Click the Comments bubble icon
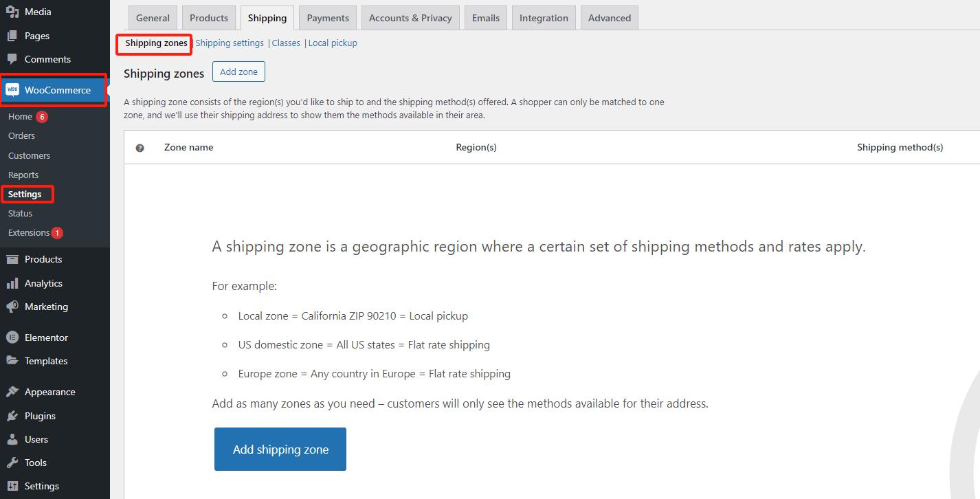 pyautogui.click(x=12, y=59)
